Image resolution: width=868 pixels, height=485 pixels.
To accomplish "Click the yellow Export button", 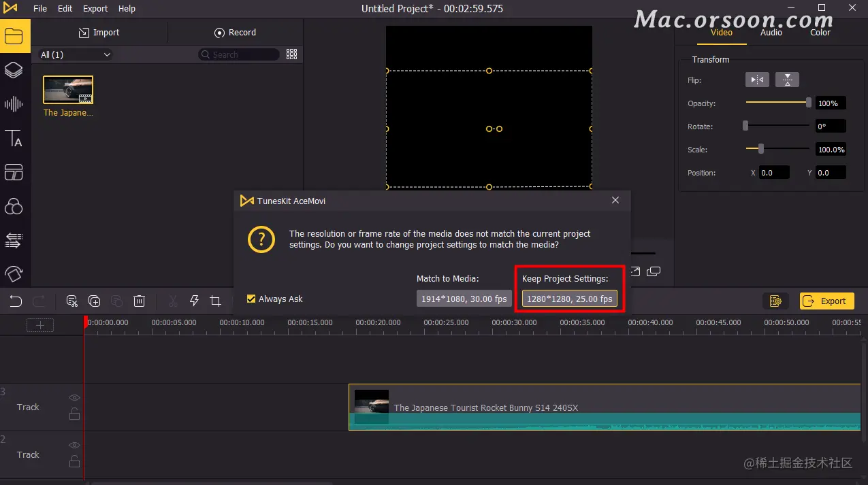I will (x=826, y=301).
